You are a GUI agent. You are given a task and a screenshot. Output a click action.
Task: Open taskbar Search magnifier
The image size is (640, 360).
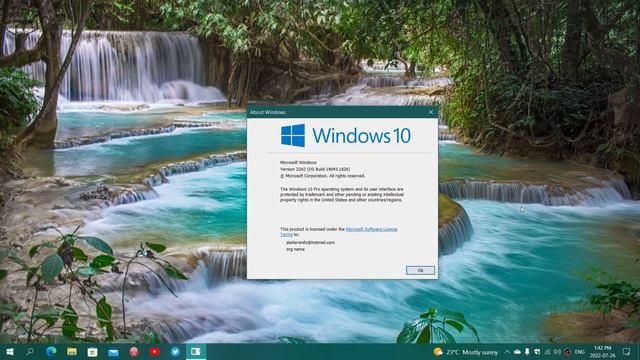click(30, 352)
